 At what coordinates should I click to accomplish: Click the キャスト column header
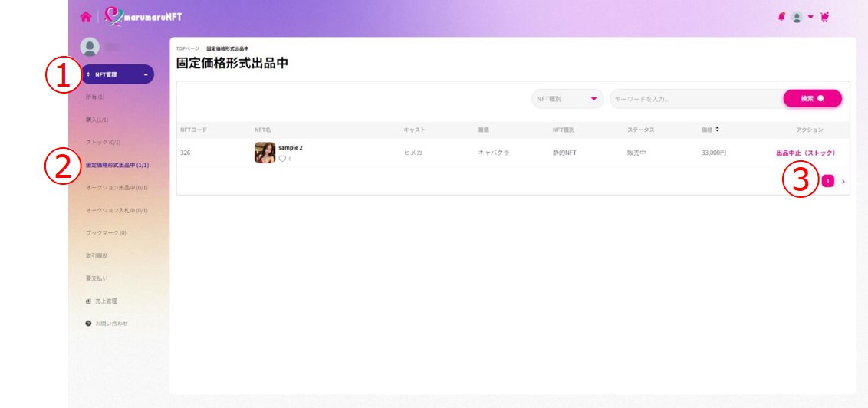point(415,130)
